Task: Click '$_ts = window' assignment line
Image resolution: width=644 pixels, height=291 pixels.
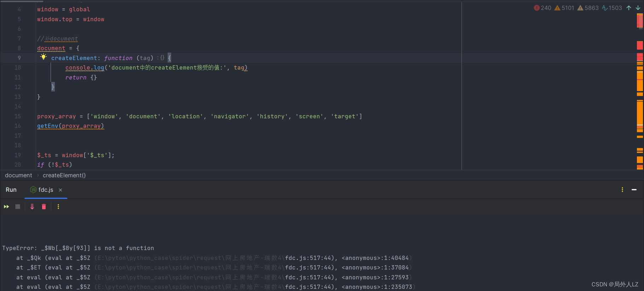Action: pyautogui.click(x=76, y=155)
